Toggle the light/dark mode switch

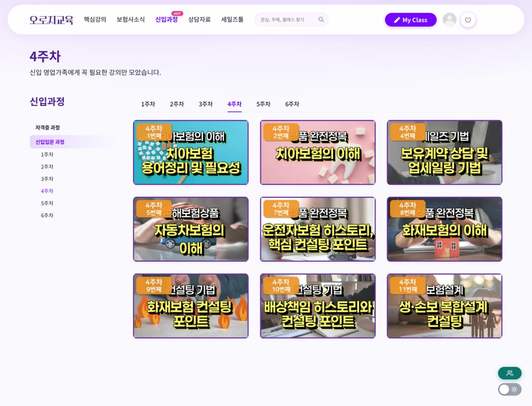point(510,389)
